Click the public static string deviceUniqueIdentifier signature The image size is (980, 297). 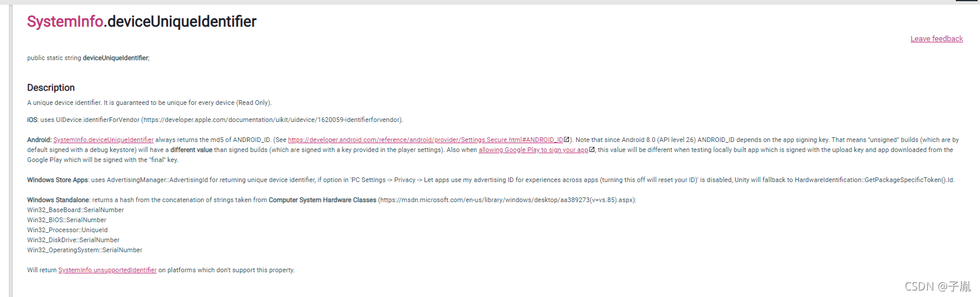[x=88, y=58]
